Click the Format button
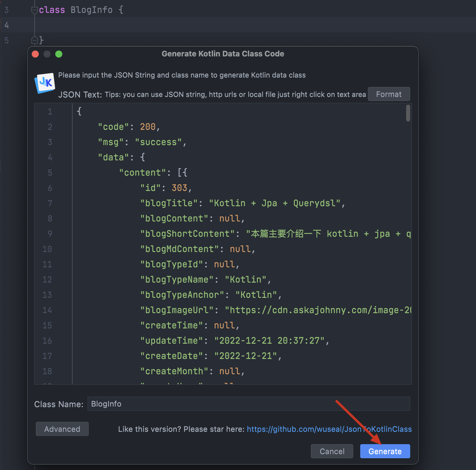 pyautogui.click(x=389, y=94)
